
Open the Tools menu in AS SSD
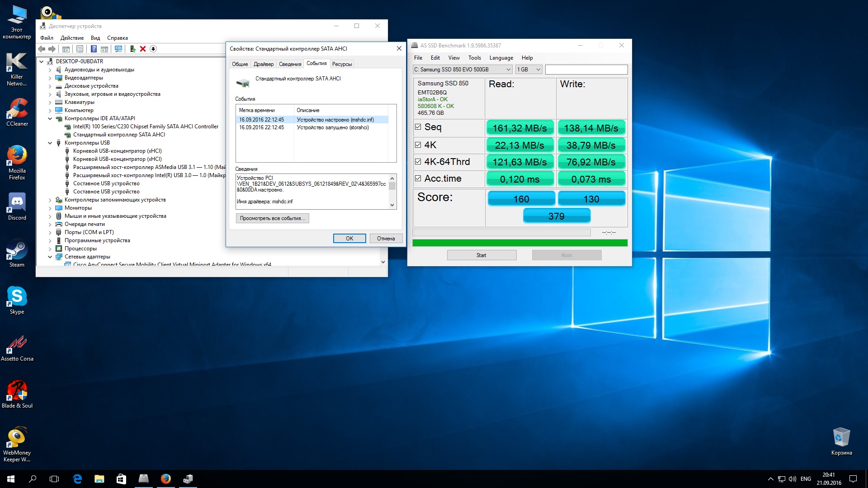tap(474, 58)
